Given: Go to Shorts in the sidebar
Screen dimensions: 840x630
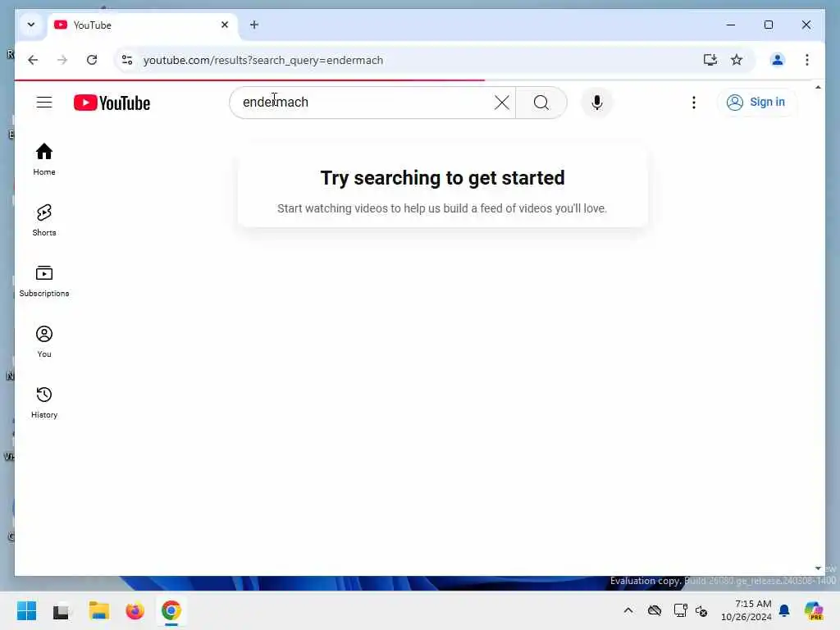Looking at the screenshot, I should click(x=44, y=220).
